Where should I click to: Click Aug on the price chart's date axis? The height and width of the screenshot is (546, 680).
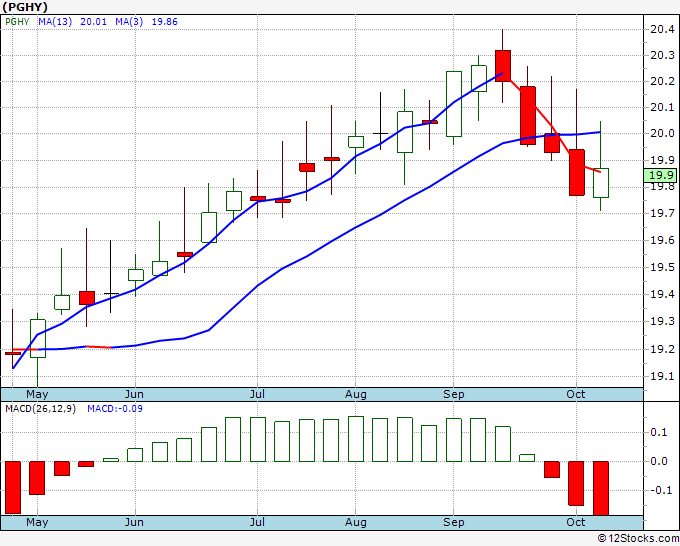pyautogui.click(x=356, y=395)
